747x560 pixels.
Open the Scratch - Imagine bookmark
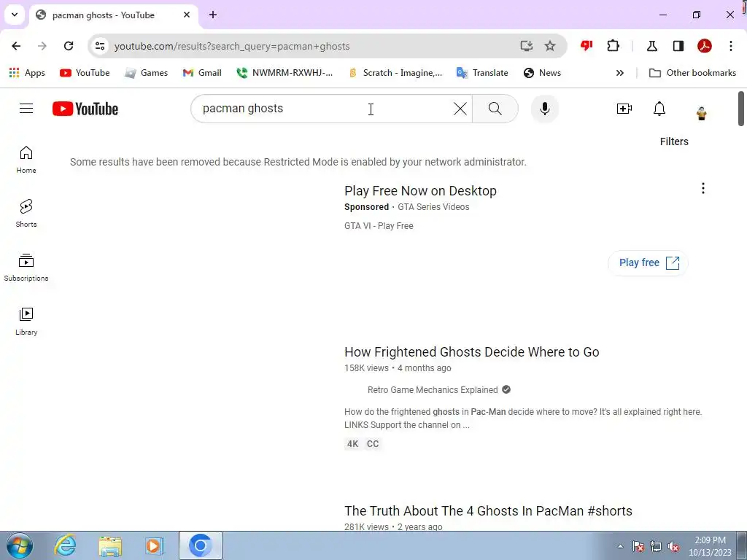pos(395,73)
